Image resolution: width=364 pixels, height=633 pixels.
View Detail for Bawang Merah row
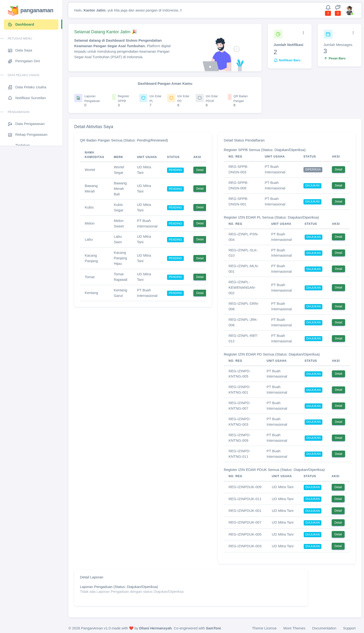click(200, 189)
